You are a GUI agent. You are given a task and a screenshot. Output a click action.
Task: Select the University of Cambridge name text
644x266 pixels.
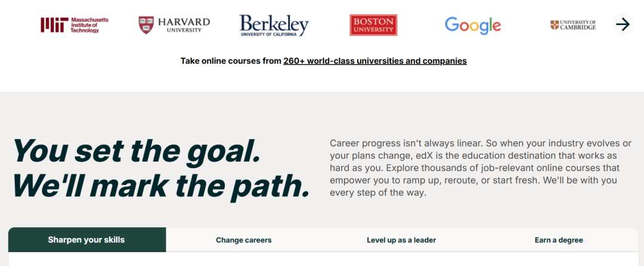(x=578, y=25)
